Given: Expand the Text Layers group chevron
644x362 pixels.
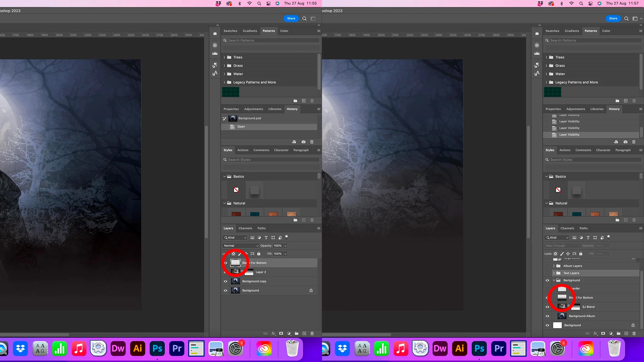Looking at the screenshot, I should tap(554, 273).
